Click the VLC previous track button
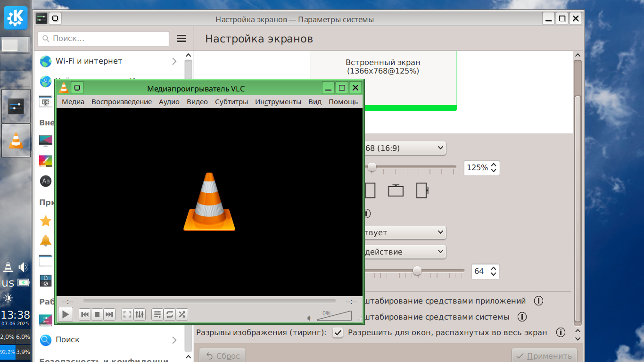 [x=84, y=314]
